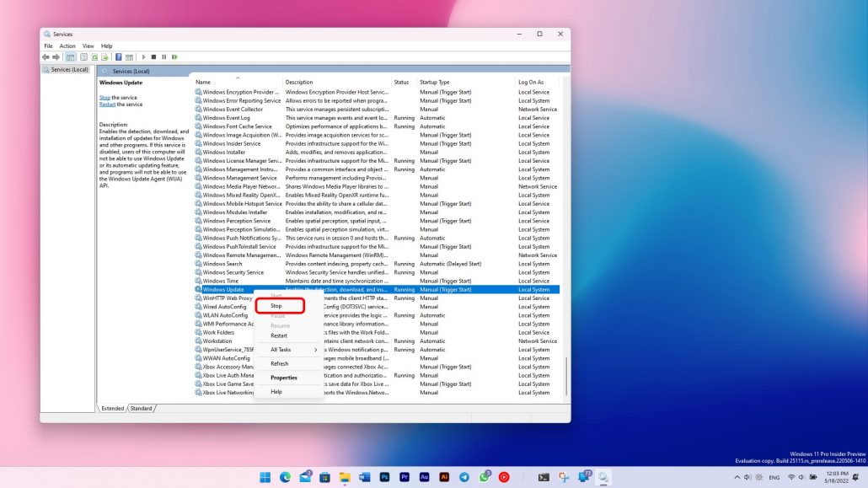The height and width of the screenshot is (488, 868).
Task: Click the Forward arrow in Services toolbar
Action: click(56, 57)
